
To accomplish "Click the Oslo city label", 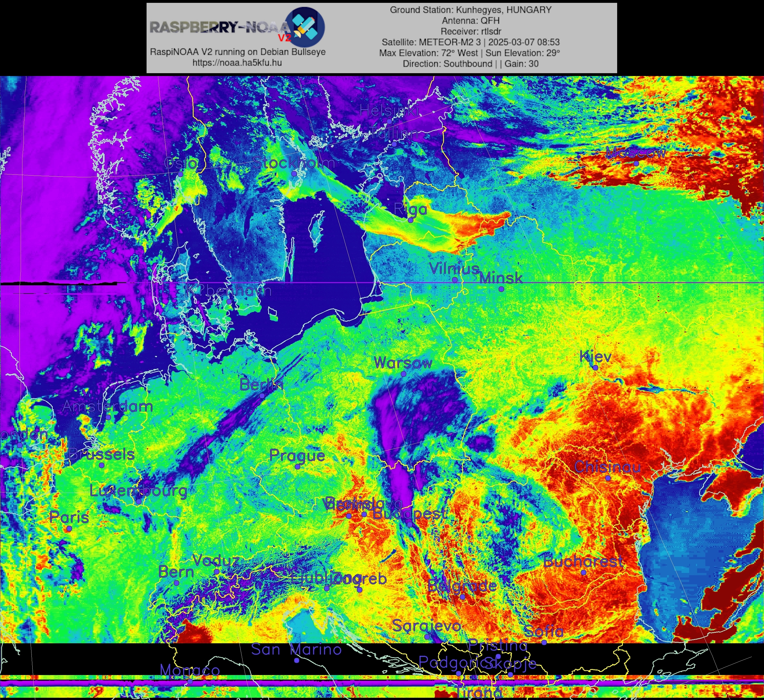I will point(181,163).
